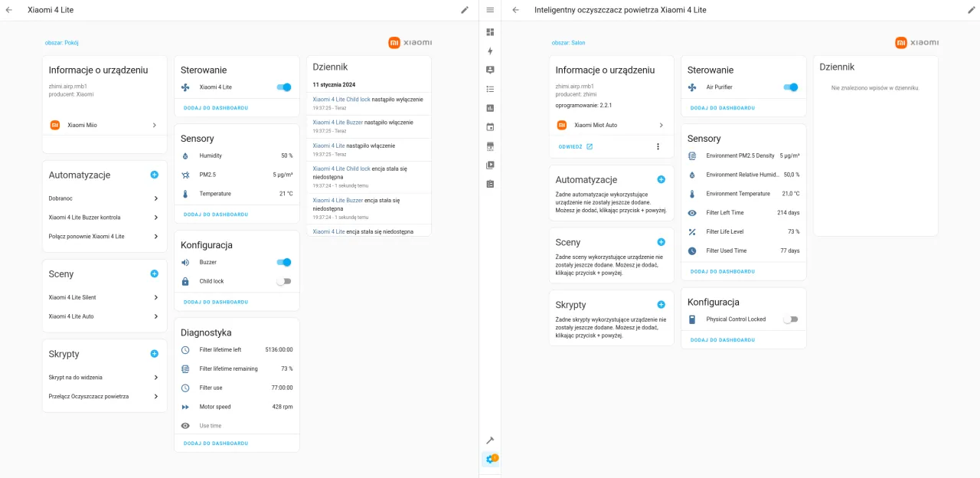Switch off the Air Purifier toggle
Screen dimensions: 980x478
pos(790,87)
